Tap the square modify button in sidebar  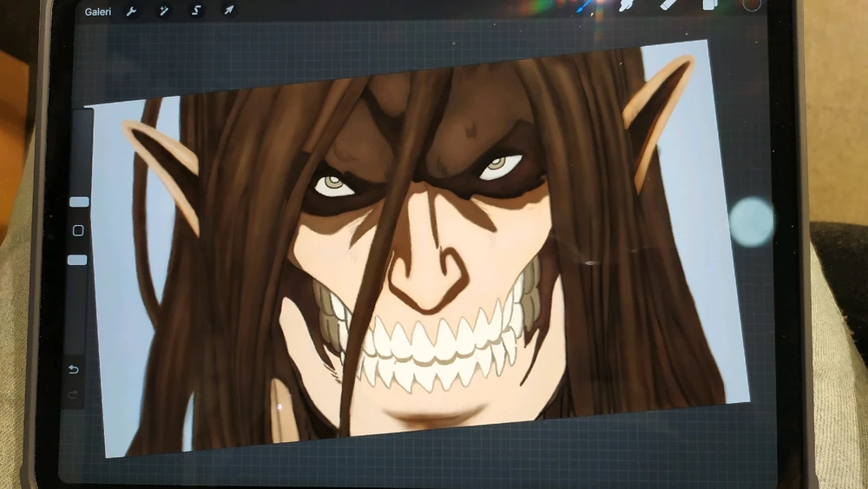(78, 230)
